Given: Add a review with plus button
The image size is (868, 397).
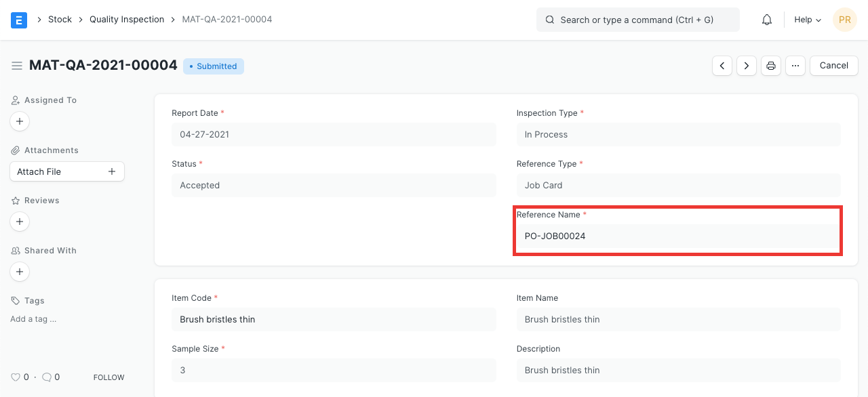Looking at the screenshot, I should (20, 222).
